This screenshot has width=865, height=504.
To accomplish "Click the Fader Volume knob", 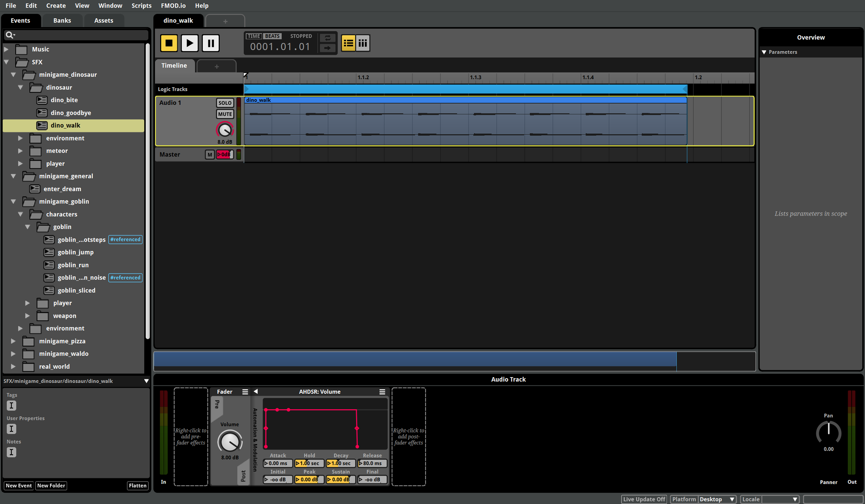I will point(229,442).
